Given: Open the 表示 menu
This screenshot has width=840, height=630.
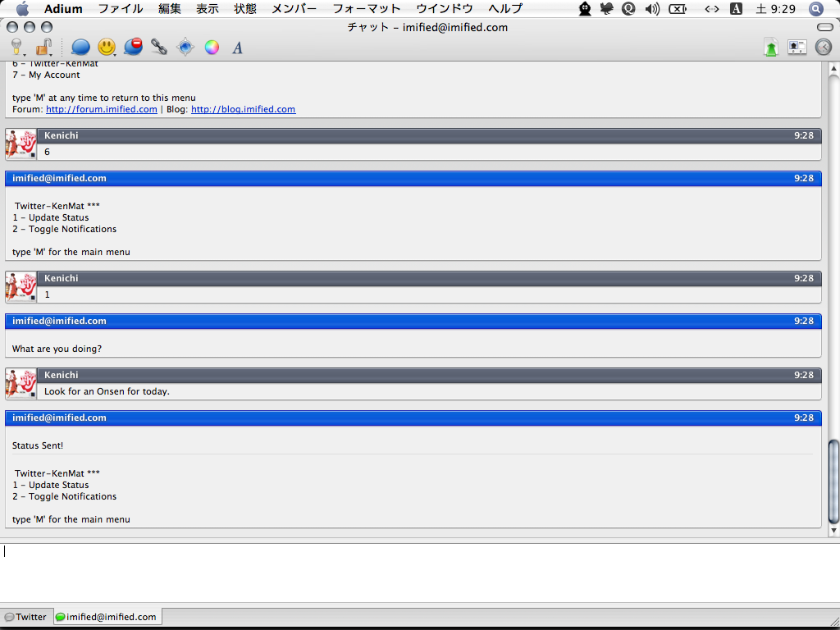Looking at the screenshot, I should point(208,8).
